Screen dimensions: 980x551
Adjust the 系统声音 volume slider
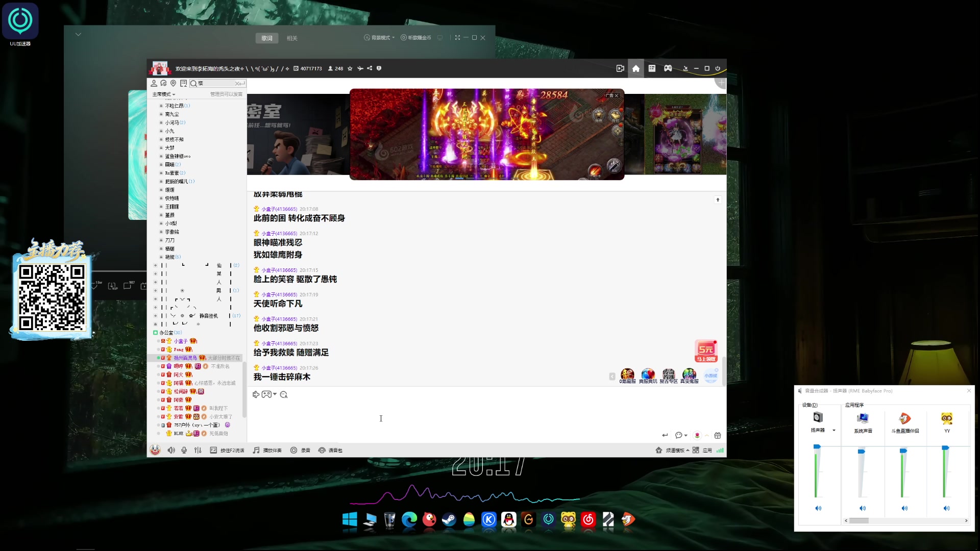(x=861, y=452)
